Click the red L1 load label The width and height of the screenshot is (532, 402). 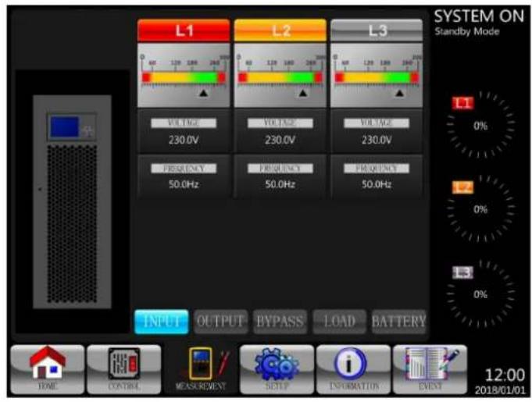[x=462, y=103]
